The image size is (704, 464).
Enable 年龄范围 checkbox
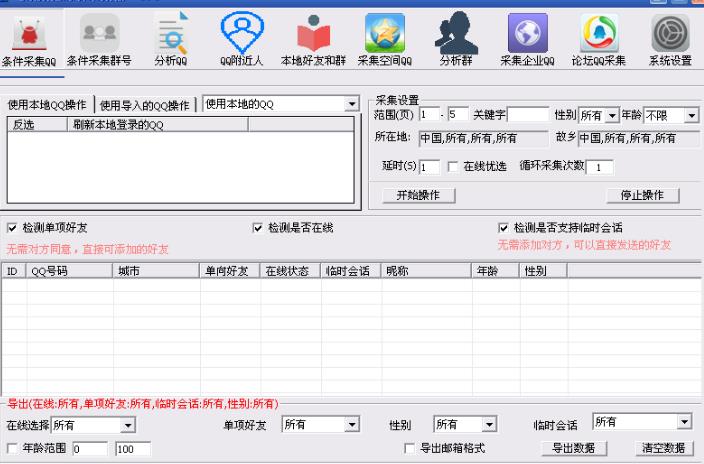[12, 448]
